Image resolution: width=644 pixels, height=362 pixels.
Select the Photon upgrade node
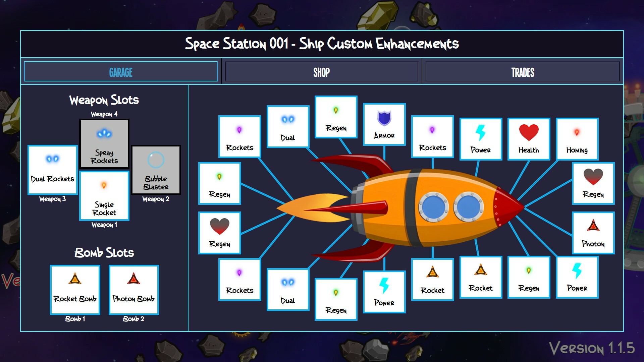(593, 233)
